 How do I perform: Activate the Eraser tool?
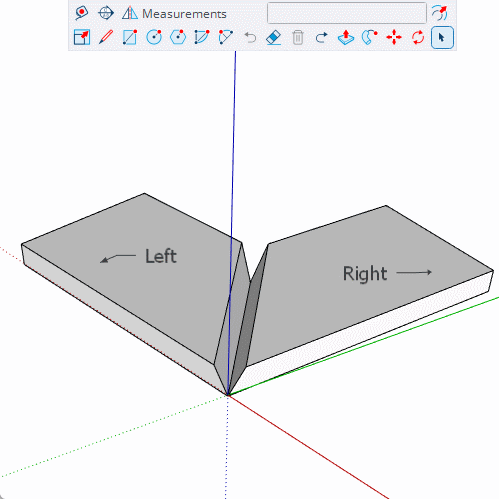tap(274, 37)
